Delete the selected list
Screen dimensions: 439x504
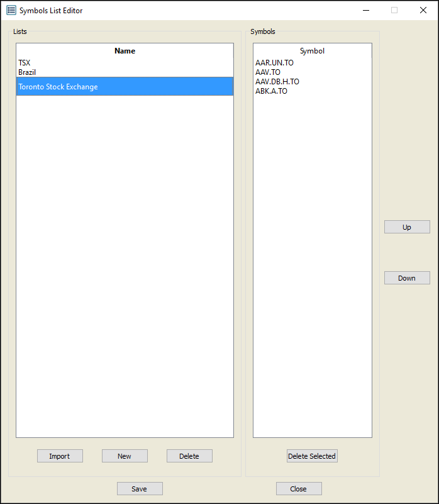tap(189, 456)
